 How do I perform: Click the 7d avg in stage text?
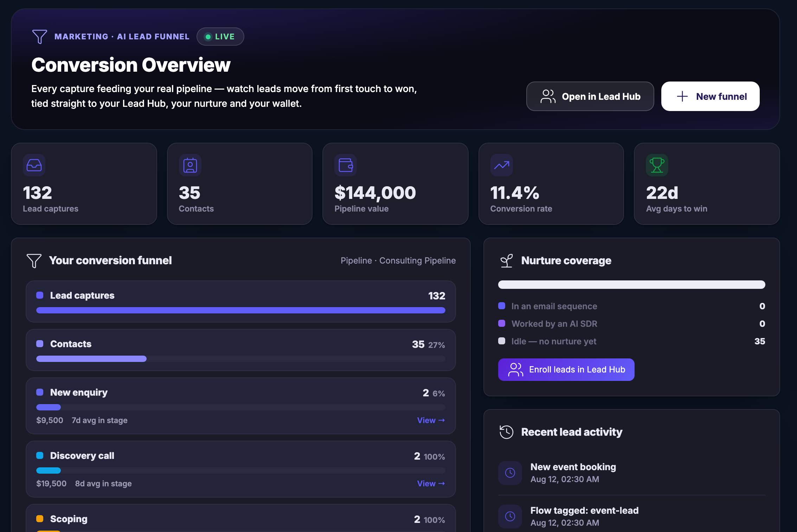point(99,420)
